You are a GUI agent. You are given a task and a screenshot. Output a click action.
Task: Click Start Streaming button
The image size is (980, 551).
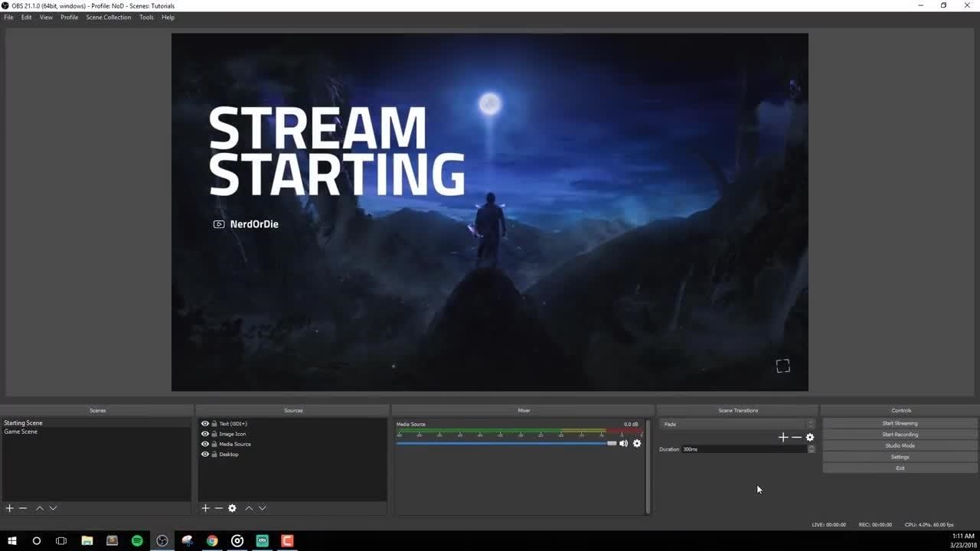(x=900, y=423)
